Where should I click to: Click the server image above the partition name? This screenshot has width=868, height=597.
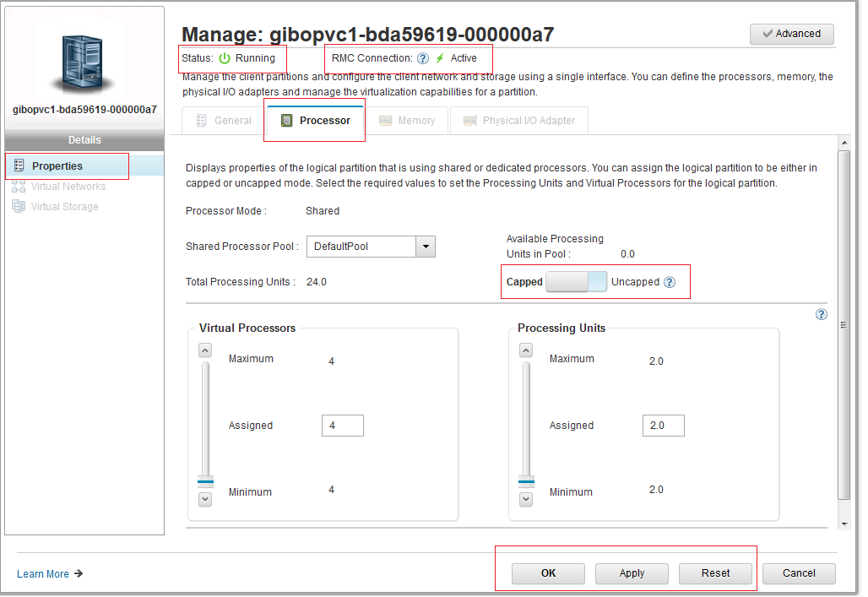83,62
